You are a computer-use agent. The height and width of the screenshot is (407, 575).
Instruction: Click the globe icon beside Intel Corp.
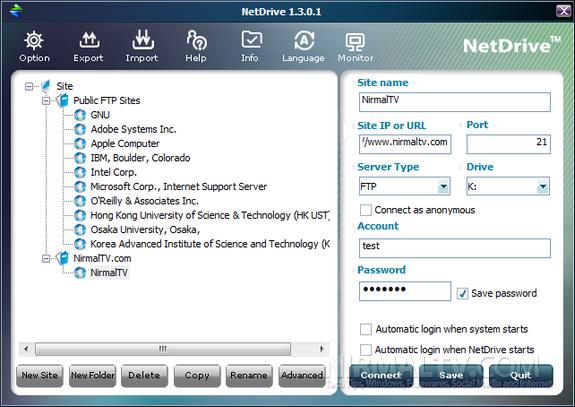[x=80, y=172]
